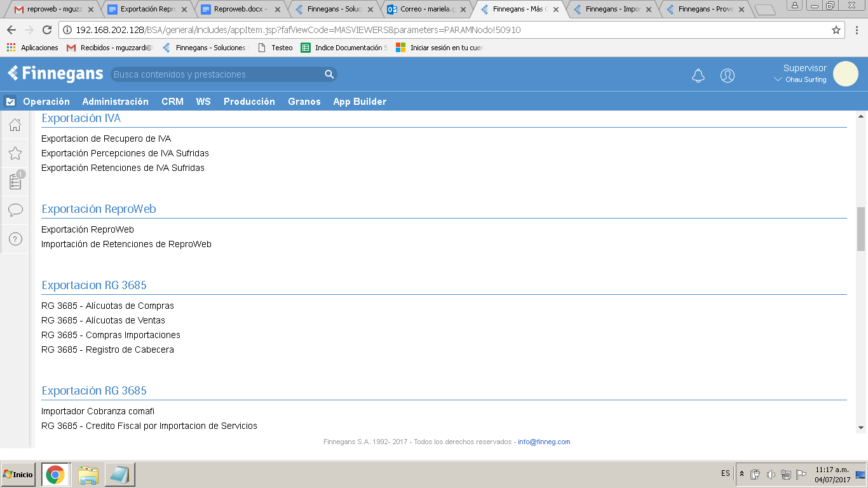868x488 pixels.
Task: Open the chat bubble icon in sidebar
Action: pos(15,210)
